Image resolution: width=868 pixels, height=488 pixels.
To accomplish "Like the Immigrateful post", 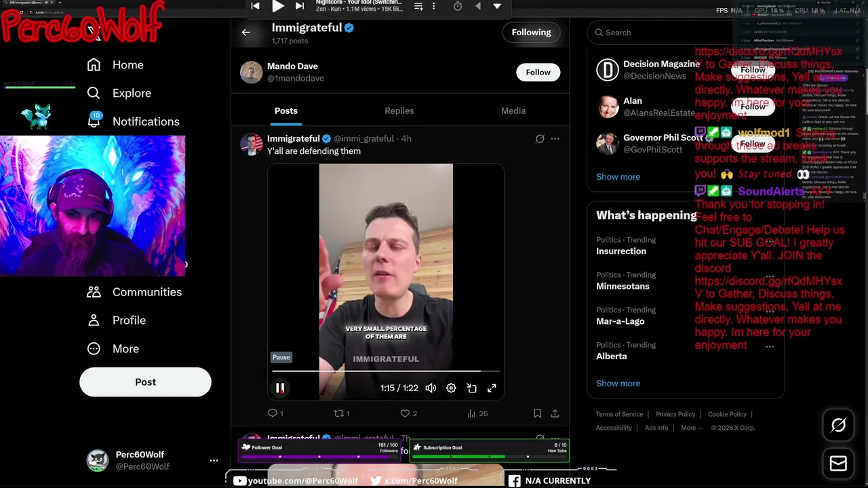I will tap(408, 413).
